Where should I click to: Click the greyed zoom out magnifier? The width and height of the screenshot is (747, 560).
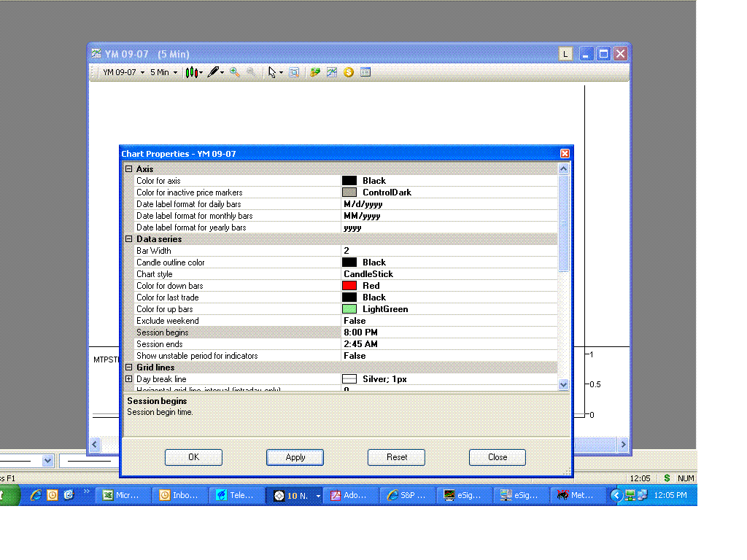251,72
